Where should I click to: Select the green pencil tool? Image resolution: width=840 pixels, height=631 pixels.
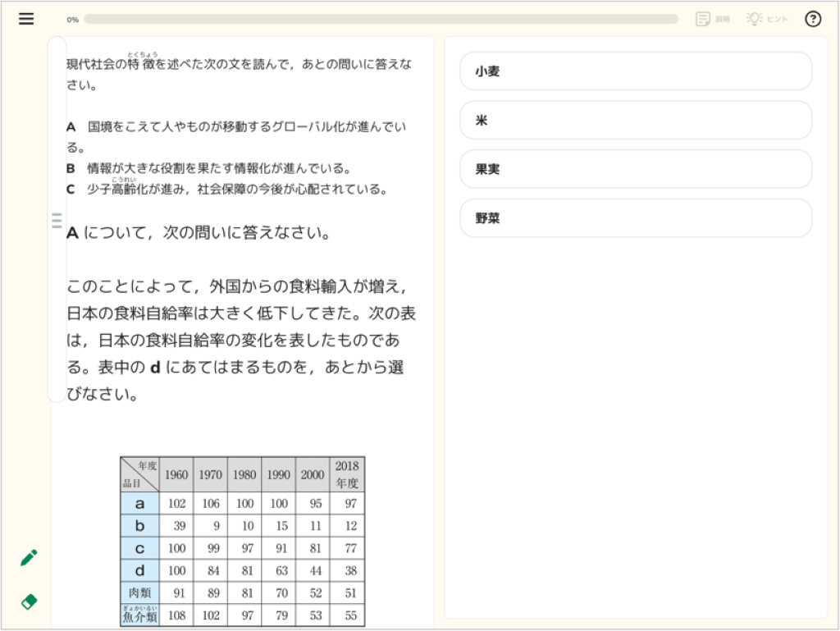click(29, 558)
